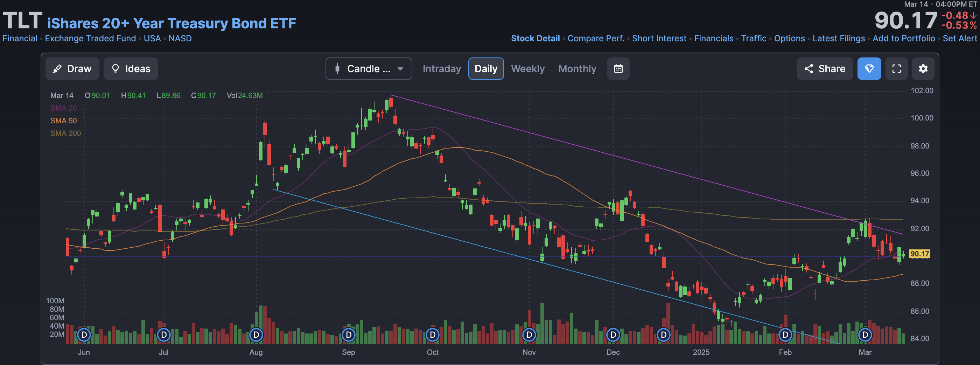980x365 pixels.
Task: Toggle the SMA 200 overlay label
Action: (65, 133)
